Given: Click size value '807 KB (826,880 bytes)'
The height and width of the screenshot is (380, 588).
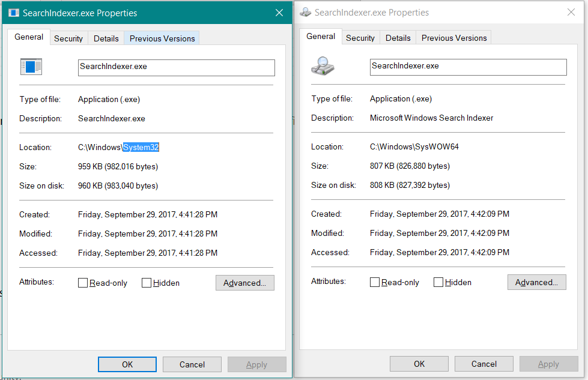Looking at the screenshot, I should point(410,166).
